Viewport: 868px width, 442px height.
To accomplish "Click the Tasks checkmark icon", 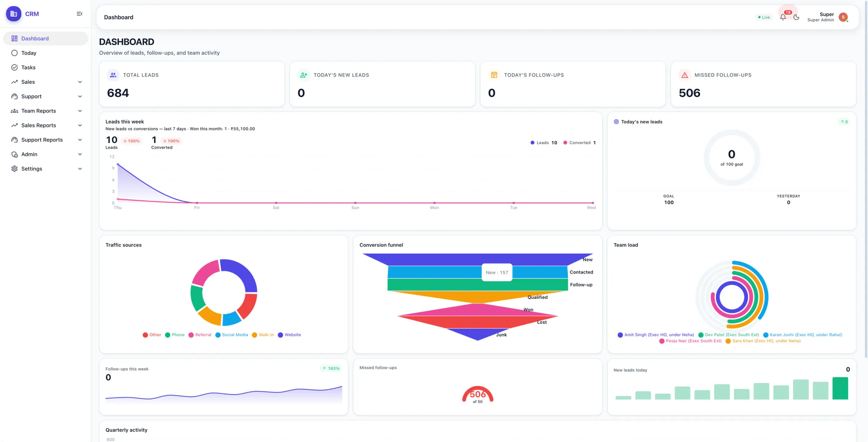I will click(x=14, y=67).
